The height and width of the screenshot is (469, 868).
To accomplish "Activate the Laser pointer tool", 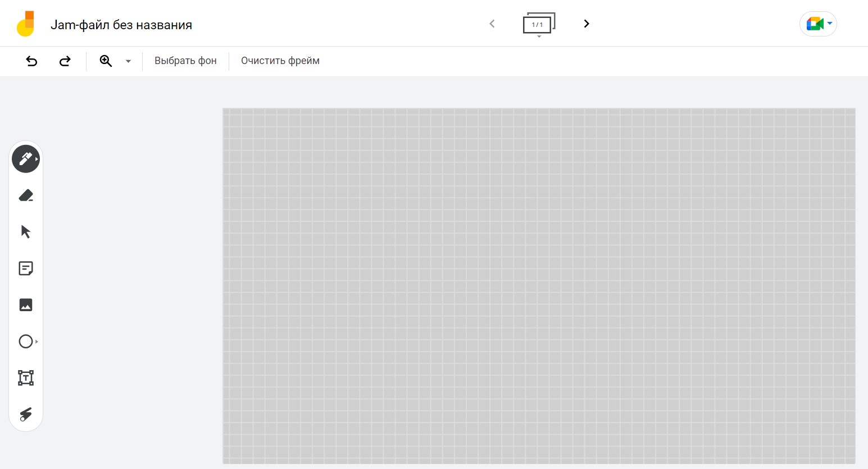I will 26,415.
